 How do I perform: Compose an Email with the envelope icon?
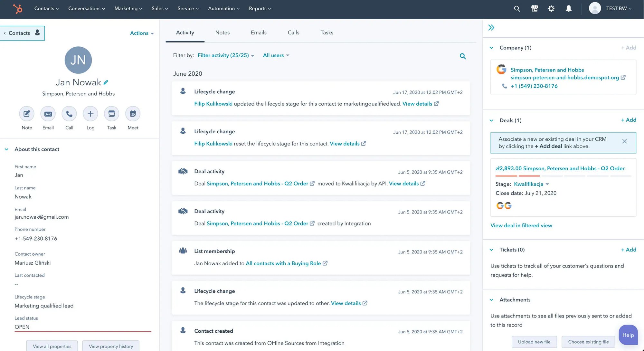(x=48, y=114)
